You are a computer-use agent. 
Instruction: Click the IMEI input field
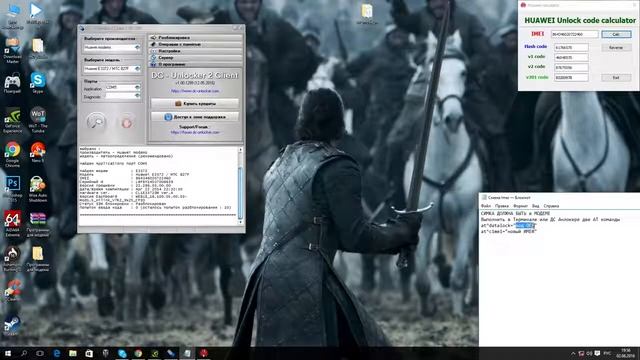click(x=575, y=34)
